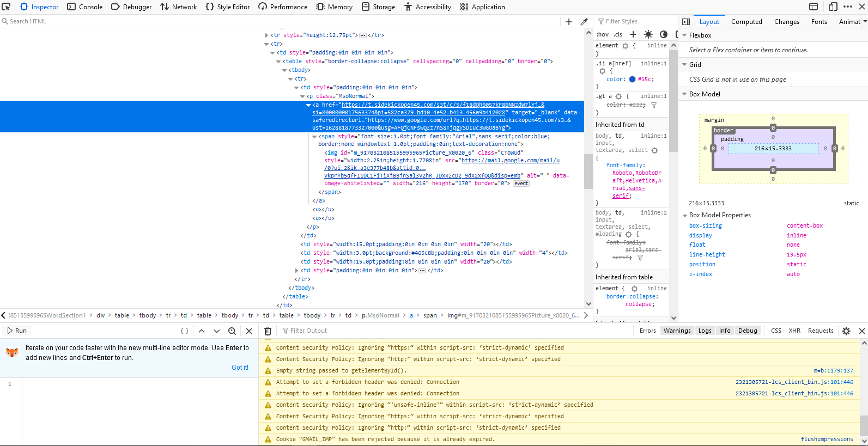Open console settings gear

(x=846, y=331)
